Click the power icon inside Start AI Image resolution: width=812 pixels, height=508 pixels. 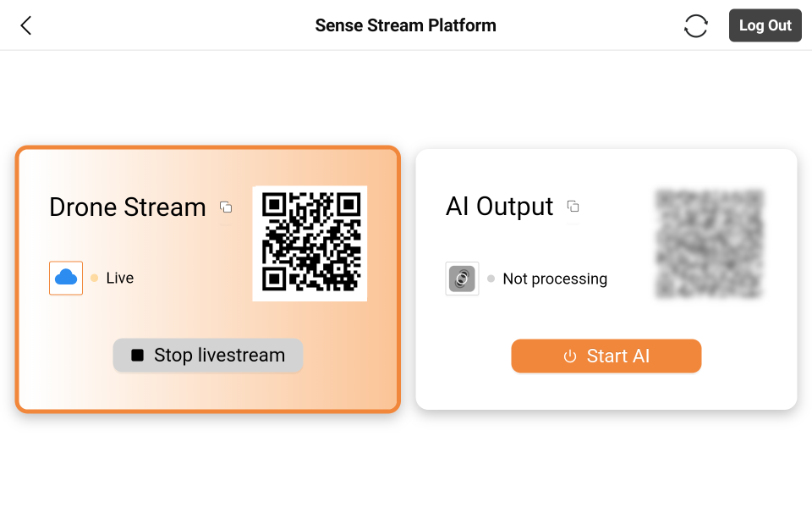[x=568, y=356]
